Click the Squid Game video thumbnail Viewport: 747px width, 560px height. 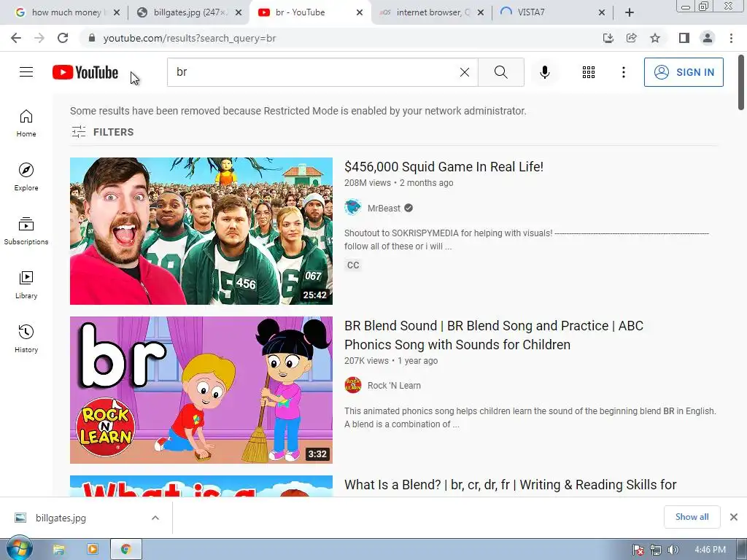tap(201, 231)
